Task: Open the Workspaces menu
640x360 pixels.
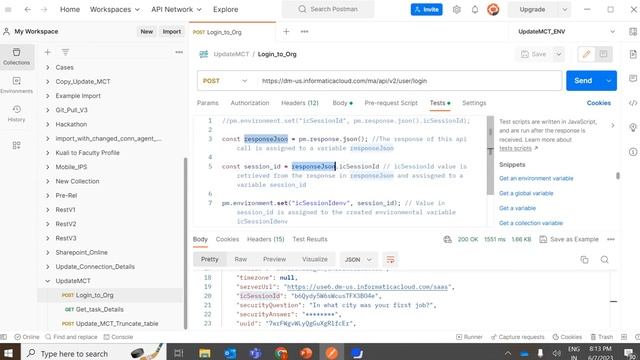Action: coord(114,9)
